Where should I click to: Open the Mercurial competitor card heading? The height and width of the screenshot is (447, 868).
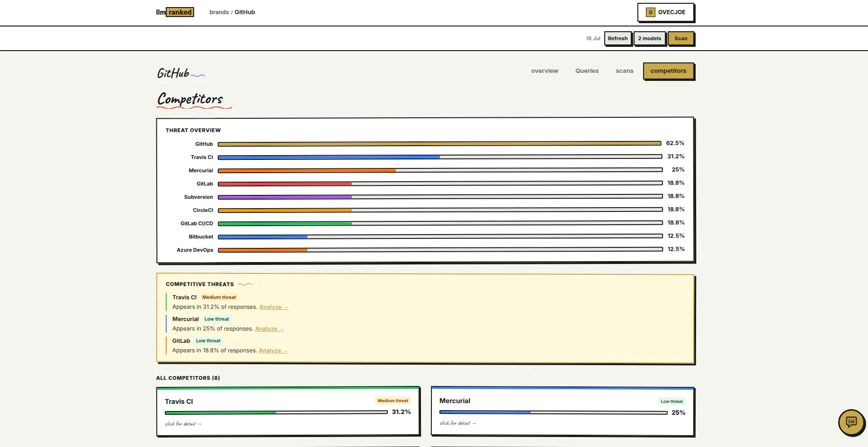coord(455,401)
